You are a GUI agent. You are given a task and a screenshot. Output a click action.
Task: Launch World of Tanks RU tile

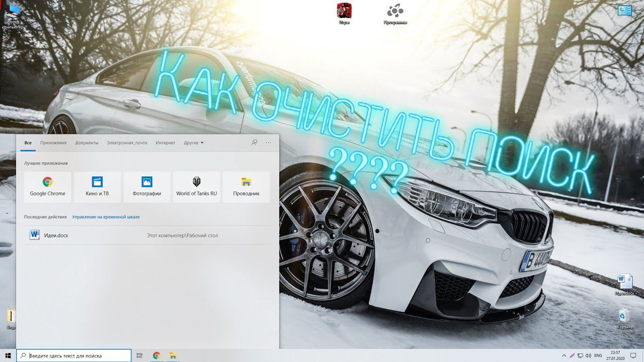[197, 187]
